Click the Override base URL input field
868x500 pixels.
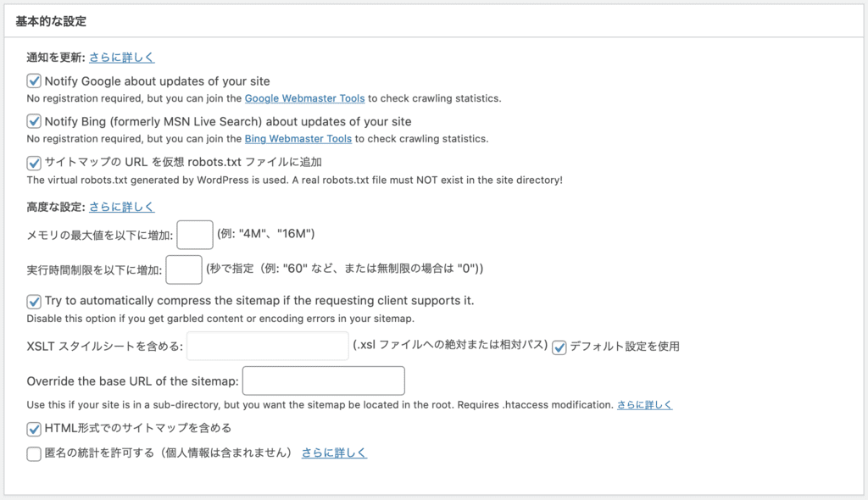point(323,381)
